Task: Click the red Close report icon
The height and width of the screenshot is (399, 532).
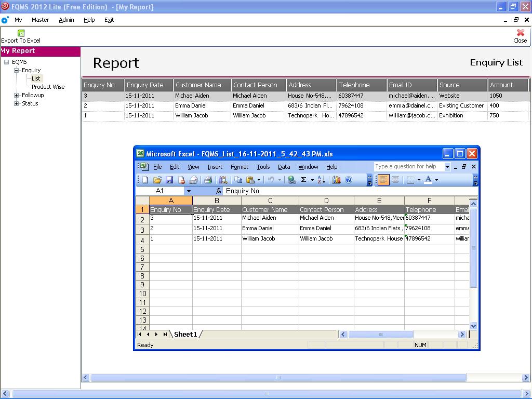Action: point(520,33)
